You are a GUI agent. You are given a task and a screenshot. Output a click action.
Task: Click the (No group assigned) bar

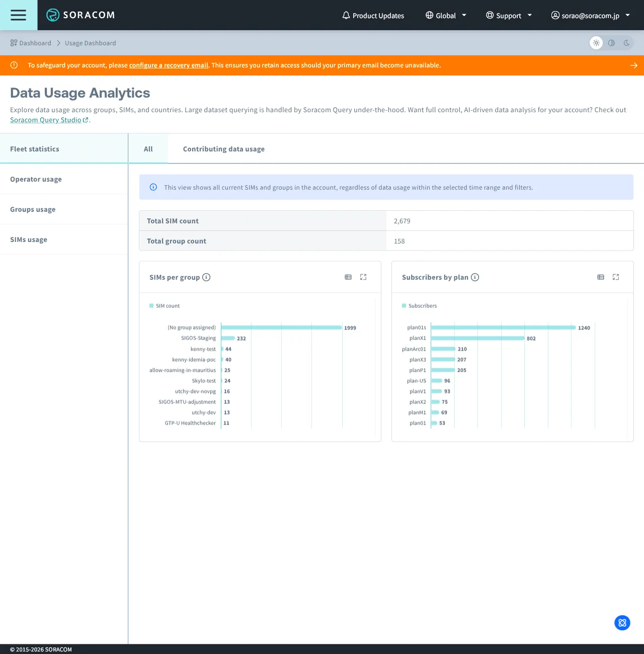(x=282, y=328)
